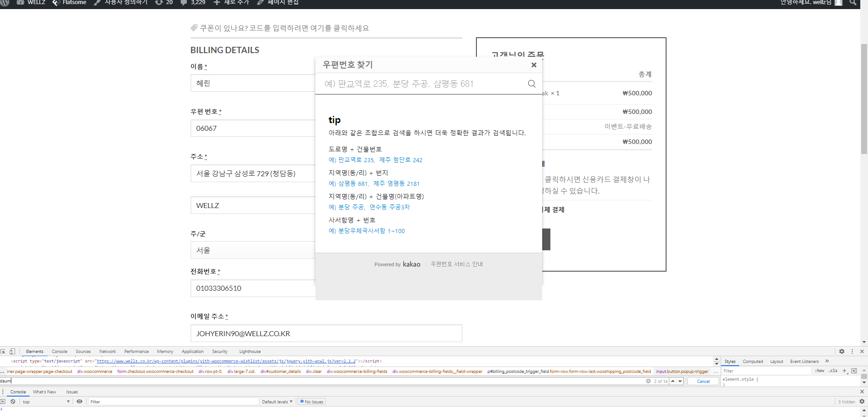Screen dimensions: 868x417
Task: Toggle the :hov element state button
Action: [x=819, y=371]
